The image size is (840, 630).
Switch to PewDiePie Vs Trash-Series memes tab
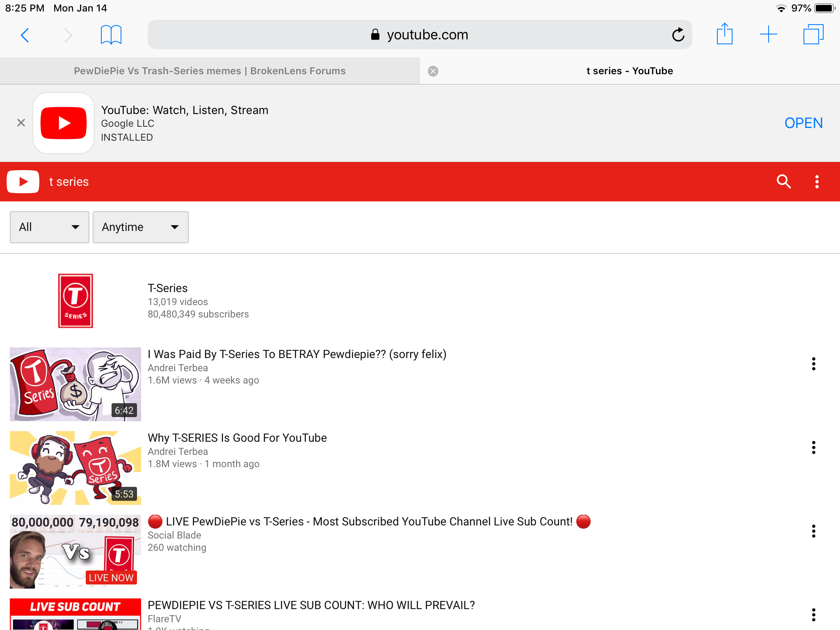[210, 71]
